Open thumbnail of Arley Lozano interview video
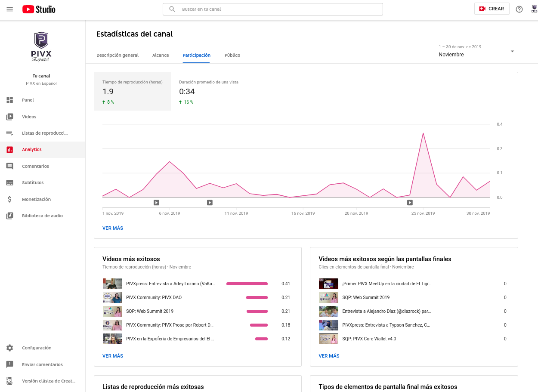Viewport: 538px width, 392px height. point(112,284)
